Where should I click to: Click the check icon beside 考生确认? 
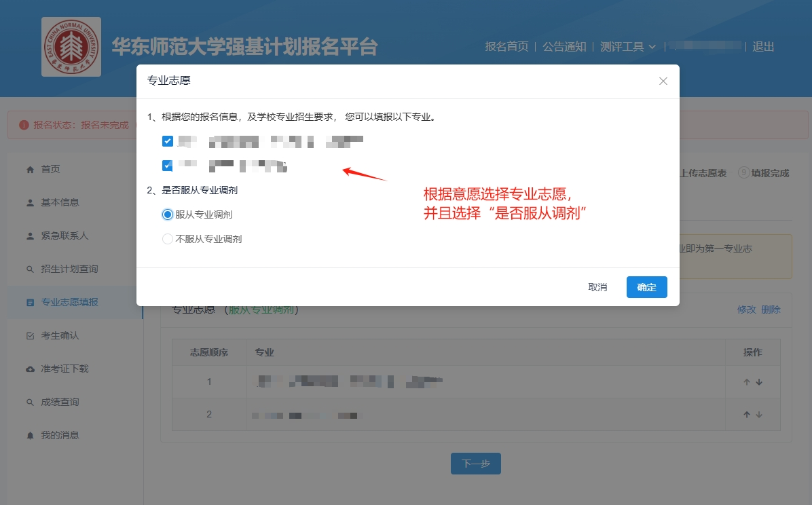(30, 336)
